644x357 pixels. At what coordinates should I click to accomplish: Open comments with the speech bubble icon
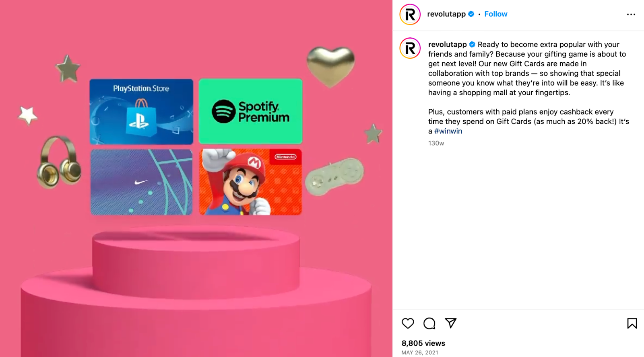(x=429, y=323)
